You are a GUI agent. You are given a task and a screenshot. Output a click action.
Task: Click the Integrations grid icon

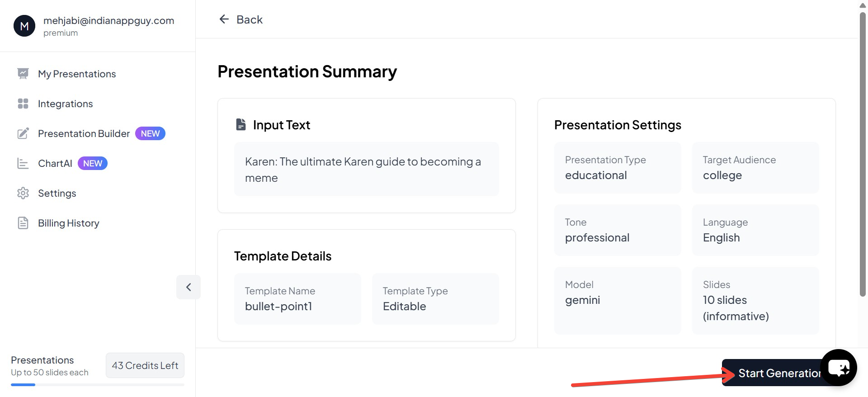[x=23, y=104]
